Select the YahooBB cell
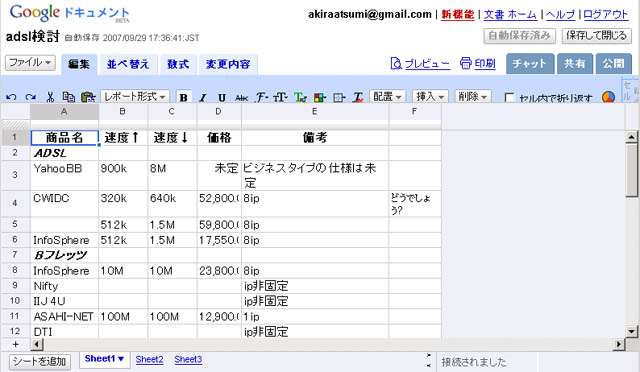The height and width of the screenshot is (372, 640). pos(64,176)
